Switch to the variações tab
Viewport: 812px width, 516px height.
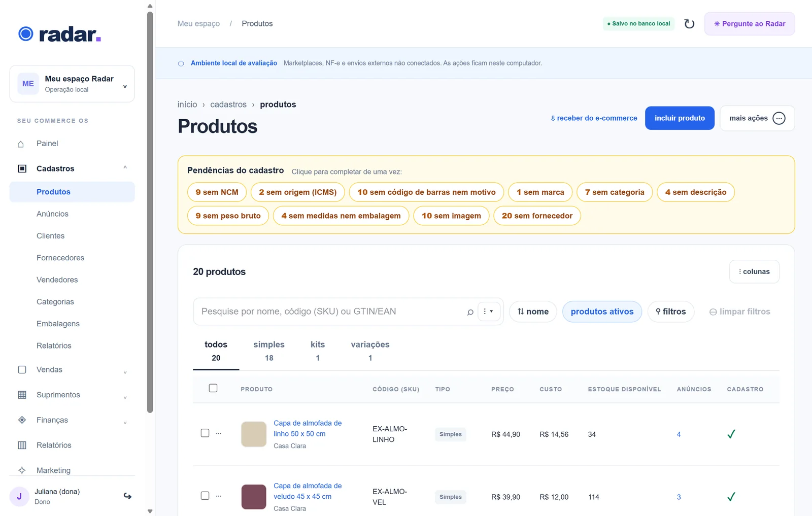370,351
